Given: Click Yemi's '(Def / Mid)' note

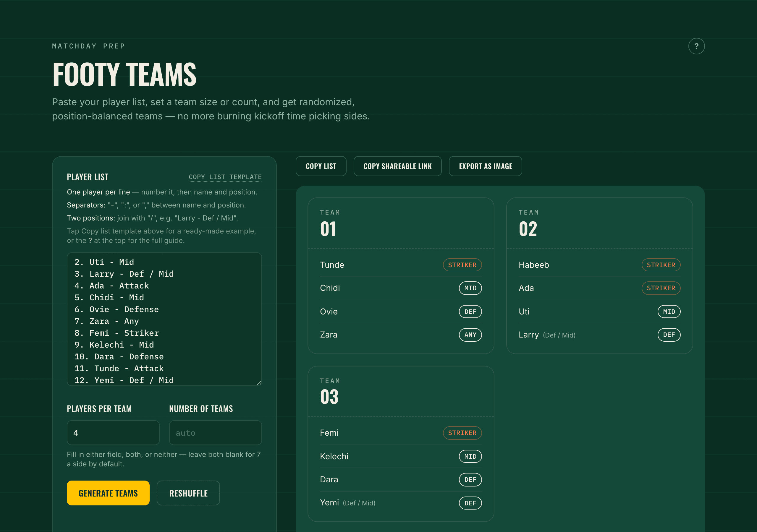Looking at the screenshot, I should coord(359,503).
